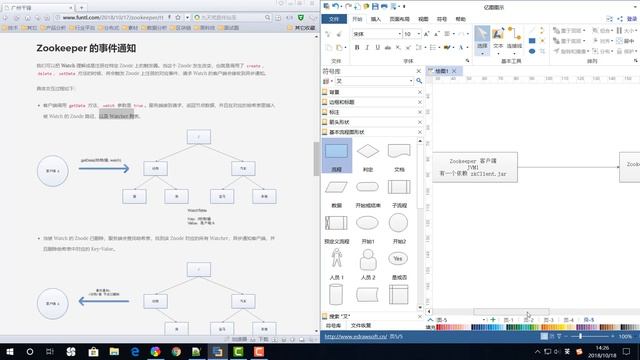
Task: Open the edrawsoft.cn link in status bar
Action: (356, 336)
